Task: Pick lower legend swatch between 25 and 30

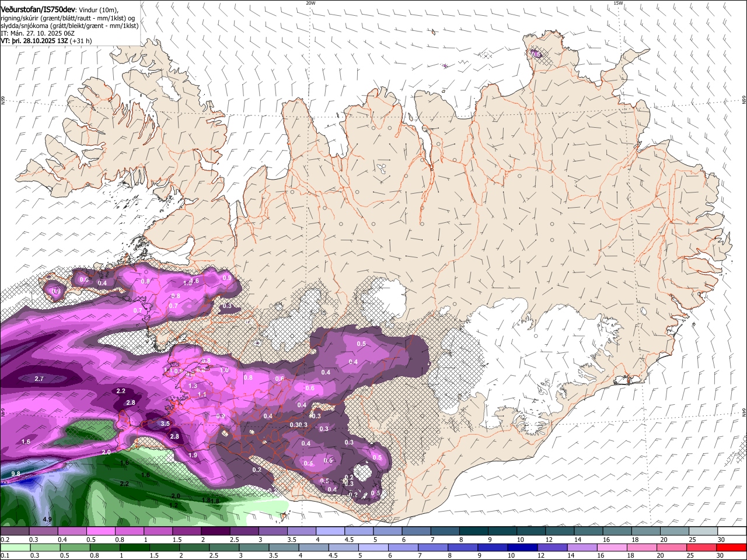Action: pyautogui.click(x=703, y=548)
